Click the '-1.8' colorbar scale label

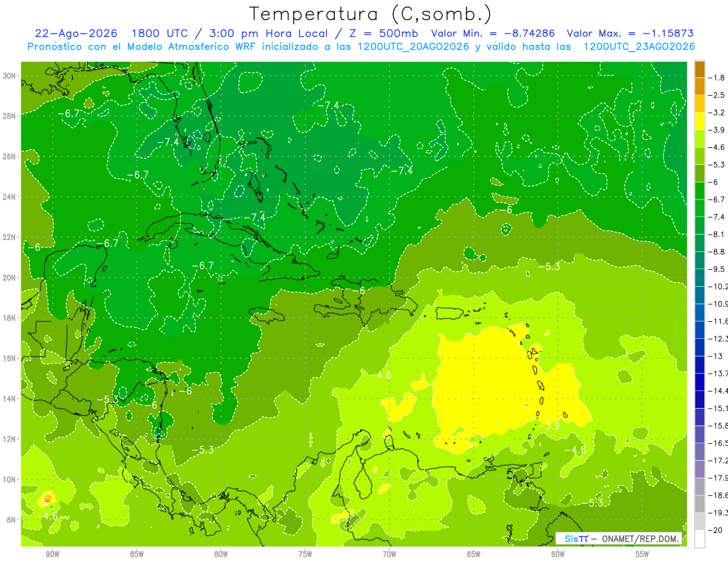(x=717, y=78)
